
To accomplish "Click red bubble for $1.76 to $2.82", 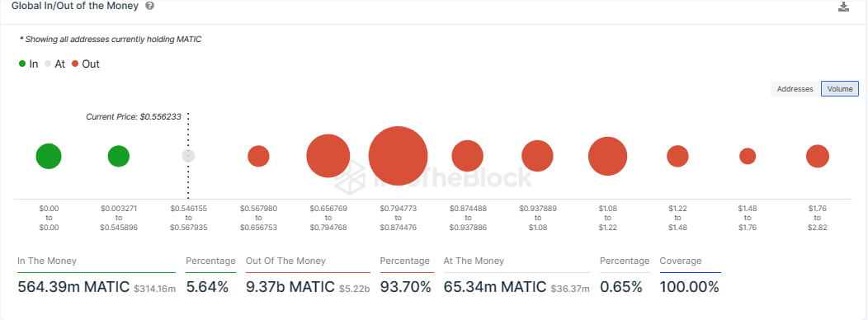I will pyautogui.click(x=818, y=156).
